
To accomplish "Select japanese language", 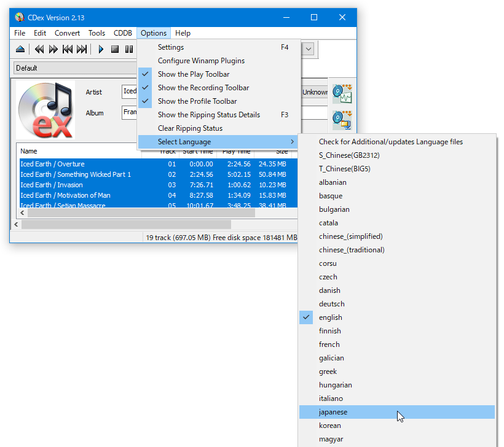I will pos(397,411).
